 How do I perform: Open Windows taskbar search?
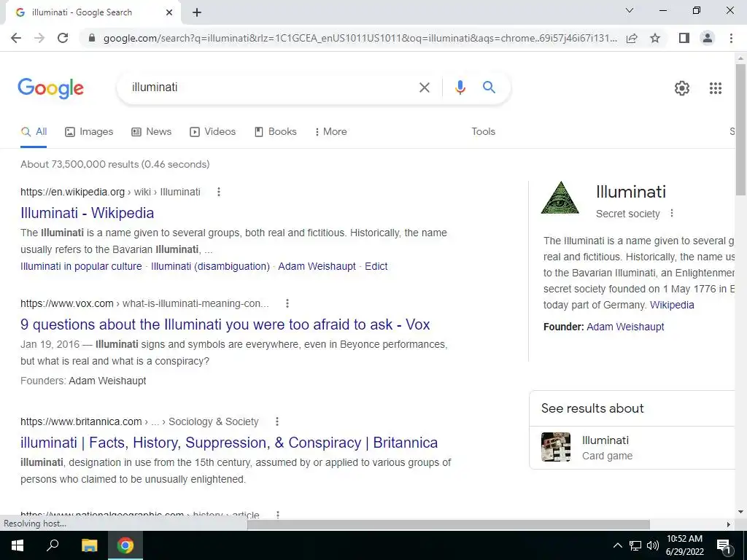53,545
